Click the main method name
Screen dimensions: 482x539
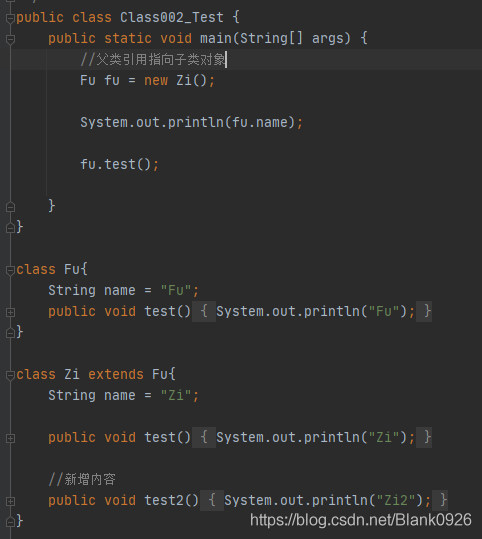(x=216, y=38)
